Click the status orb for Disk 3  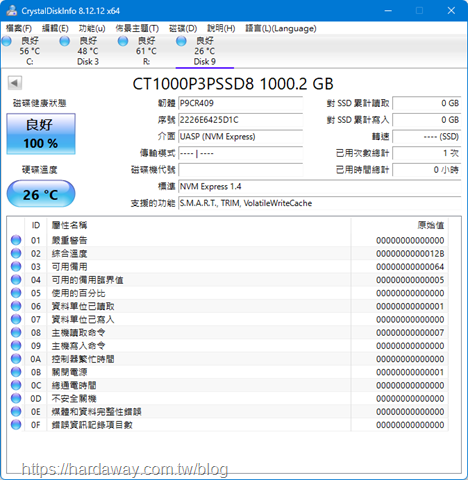[64, 41]
